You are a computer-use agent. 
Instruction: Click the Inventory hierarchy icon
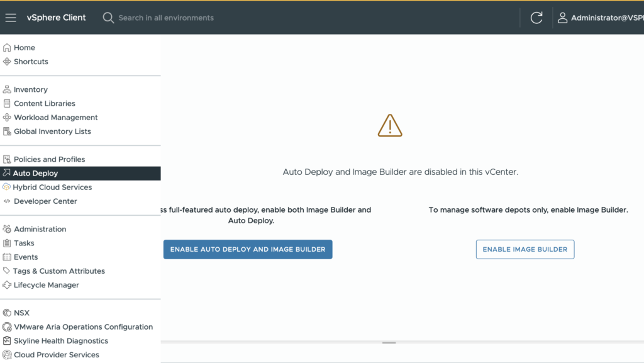pos(7,89)
